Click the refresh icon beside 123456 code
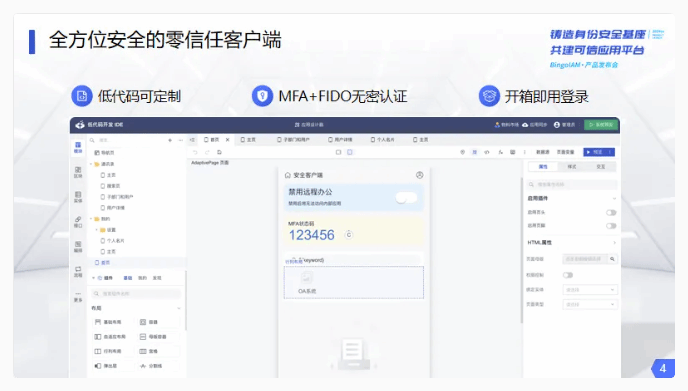The image size is (688, 391). tap(349, 235)
